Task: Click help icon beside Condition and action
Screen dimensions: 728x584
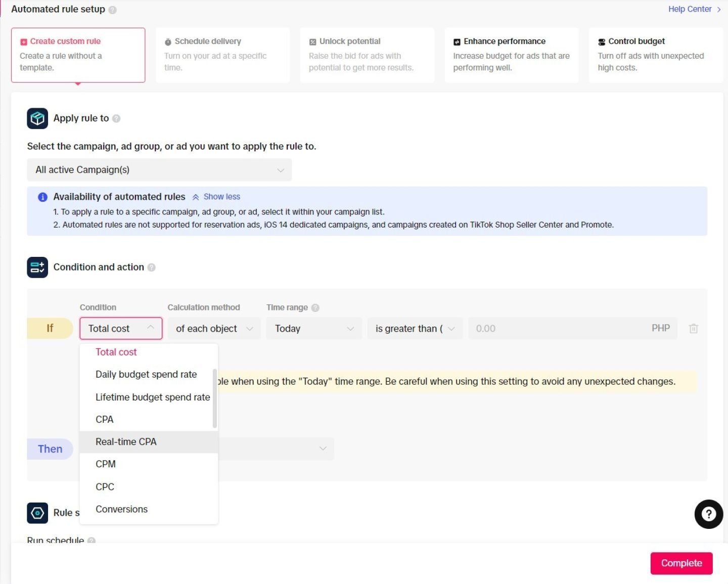Action: coord(151,267)
